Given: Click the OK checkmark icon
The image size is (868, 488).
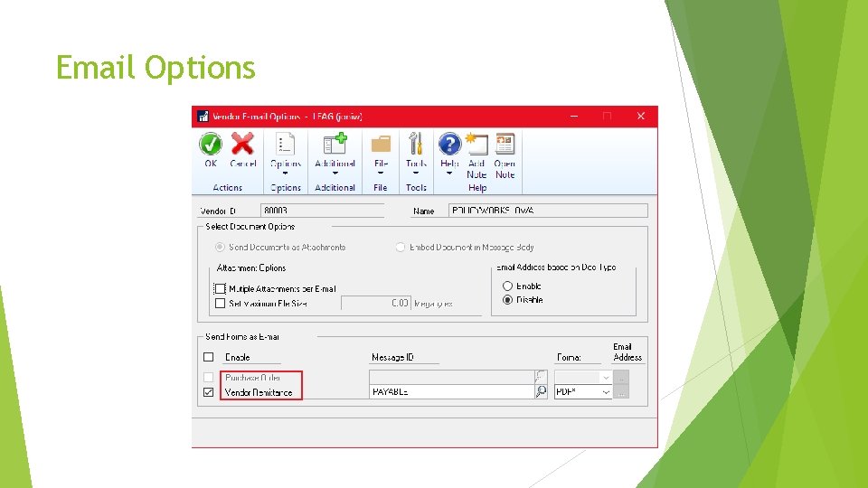Looking at the screenshot, I should tap(211, 144).
